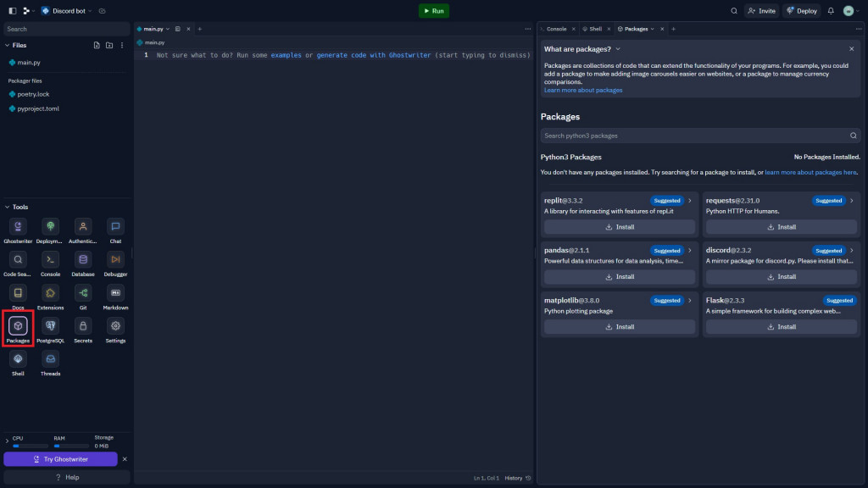Expand the replit package details
This screenshot has width=868, height=488.
(690, 201)
